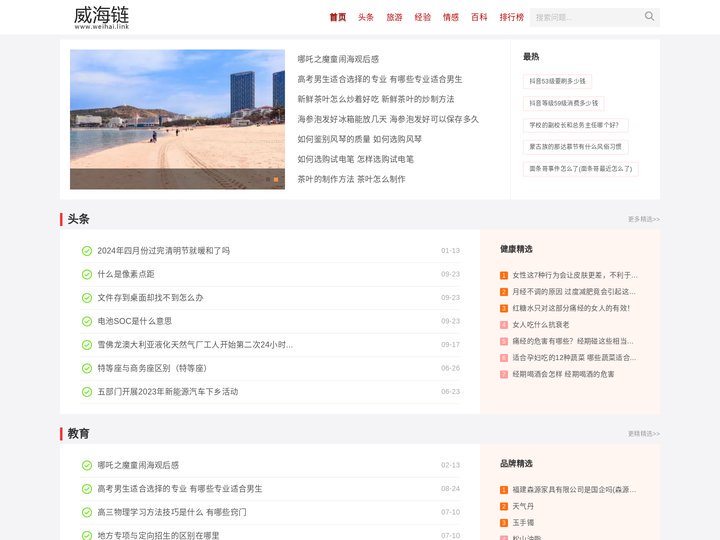Click the 威海链 site logo
720x540 pixels.
pos(101,17)
